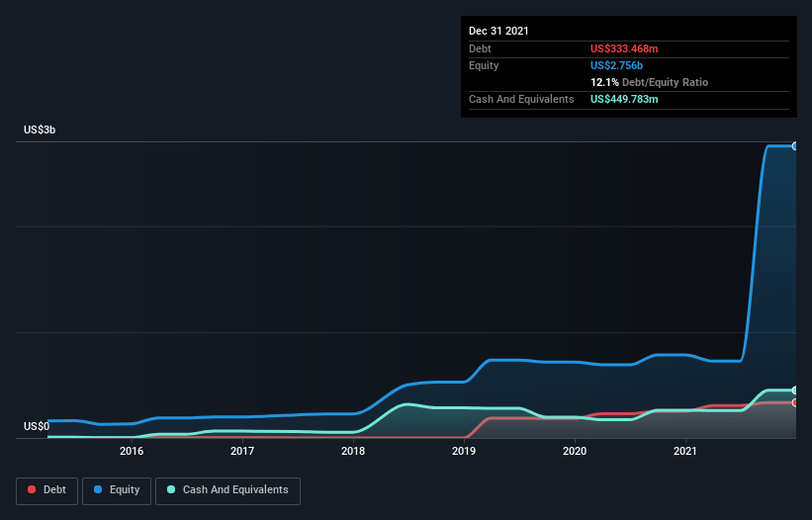This screenshot has height=520, width=812.
Task: Click the 2016 x-axis label
Action: (132, 451)
